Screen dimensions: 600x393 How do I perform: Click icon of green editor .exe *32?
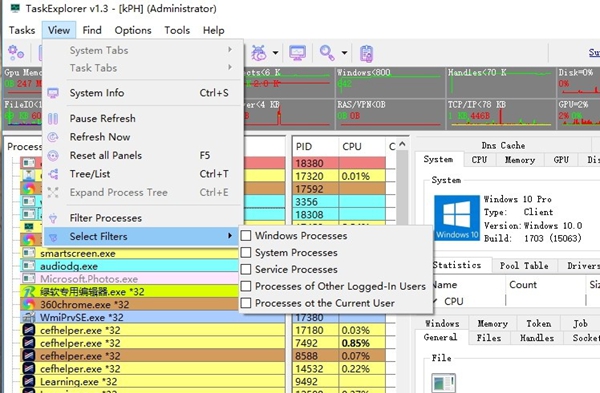29,292
